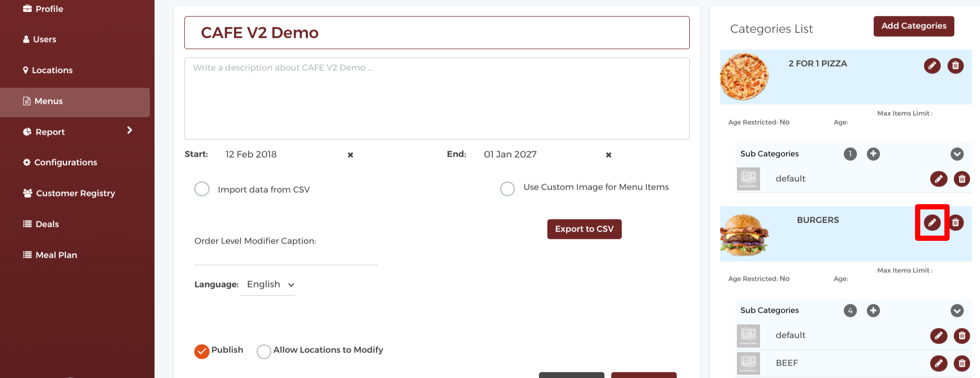The height and width of the screenshot is (378, 980).
Task: Uncheck the Publish checkbox
Action: 202,351
